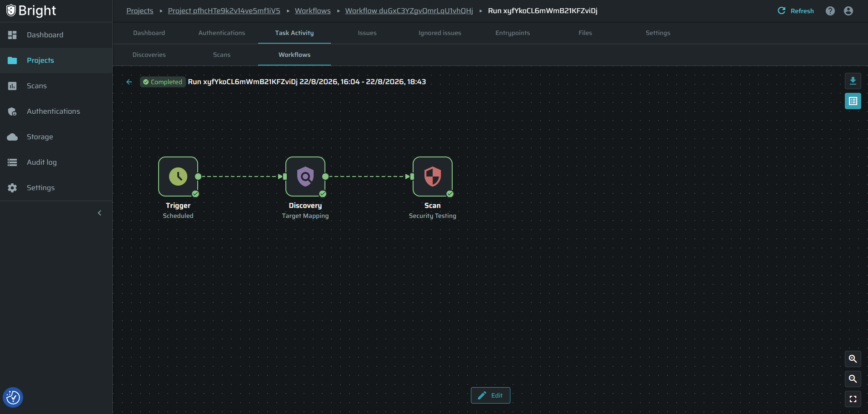Go to Workflows breadcrumb link

313,11
